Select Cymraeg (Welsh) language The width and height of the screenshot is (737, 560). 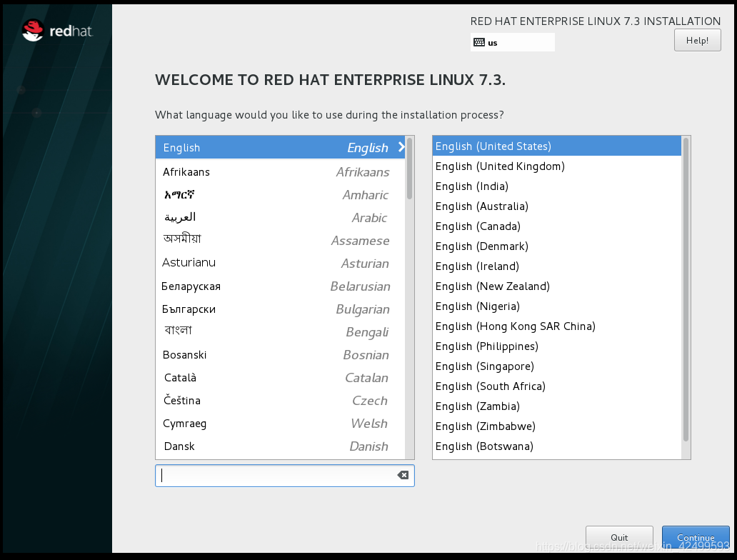coord(280,423)
